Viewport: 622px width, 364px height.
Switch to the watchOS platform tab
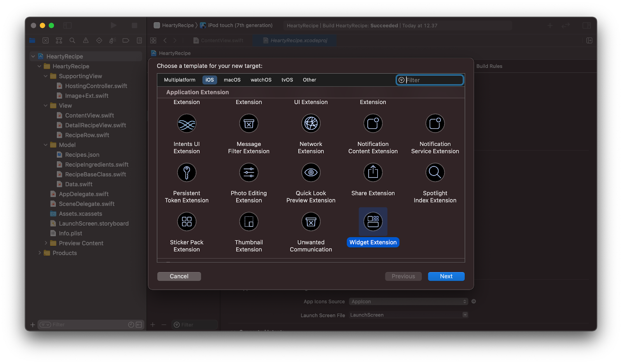tap(261, 80)
